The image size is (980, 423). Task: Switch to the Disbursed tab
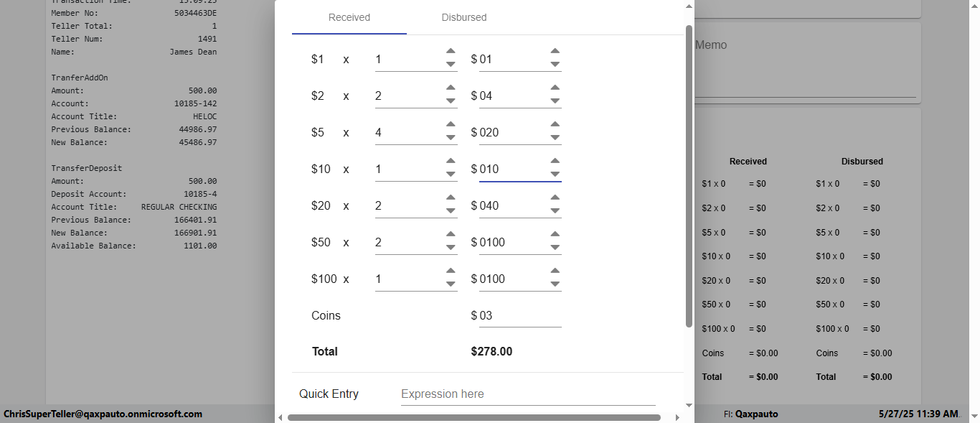coord(464,17)
